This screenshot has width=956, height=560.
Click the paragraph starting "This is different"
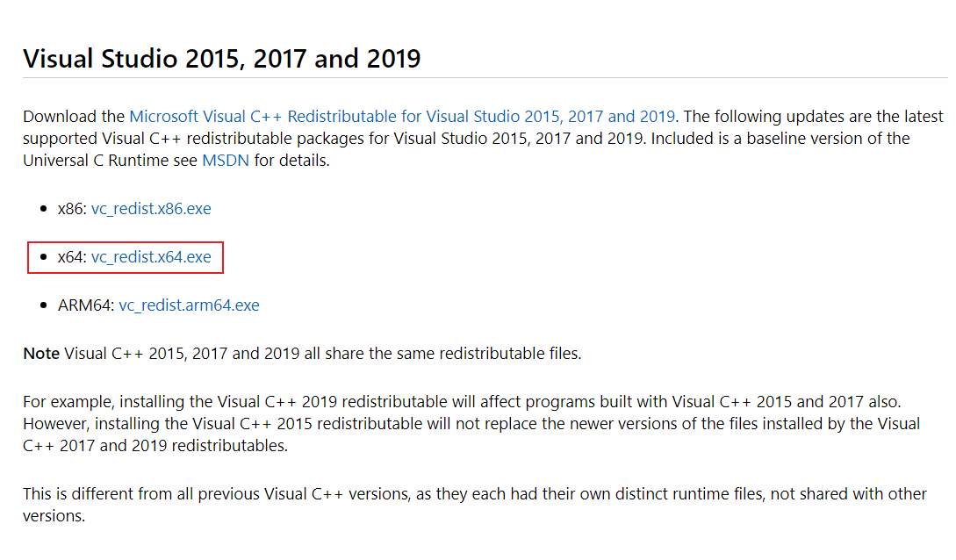475,505
